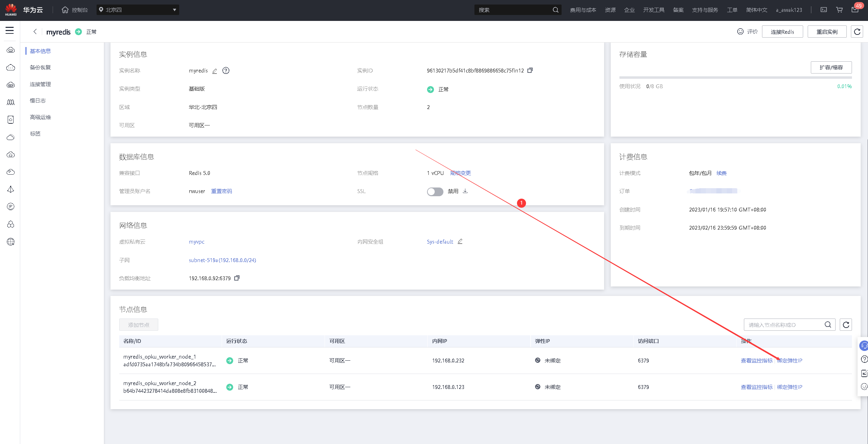Copy the instance ID to clipboard
Viewport: 868px width, 444px height.
point(530,70)
